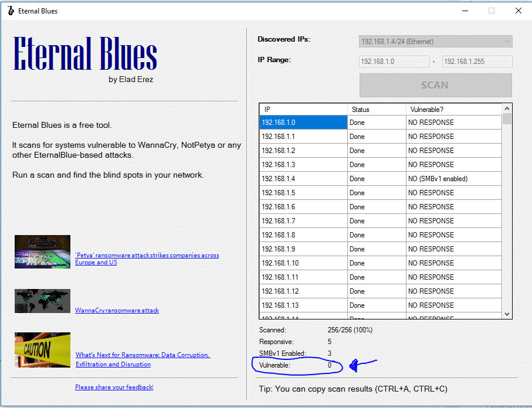This screenshot has width=532, height=408.
Task: Select row 192.168.1.7
Action: 380,221
